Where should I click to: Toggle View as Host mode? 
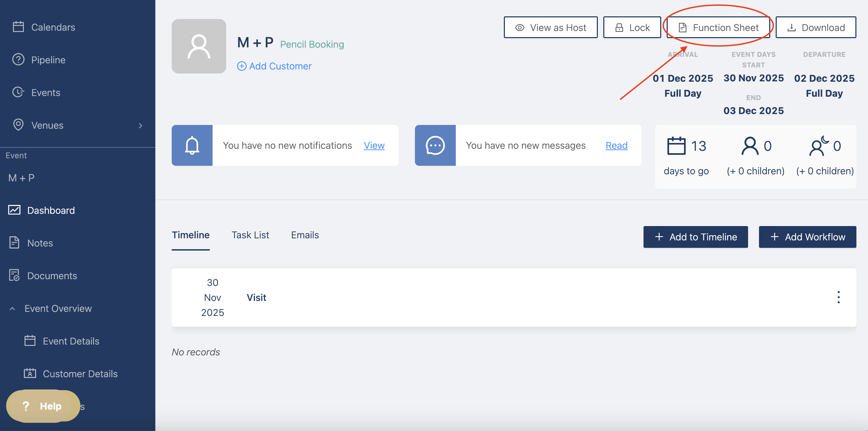click(551, 28)
